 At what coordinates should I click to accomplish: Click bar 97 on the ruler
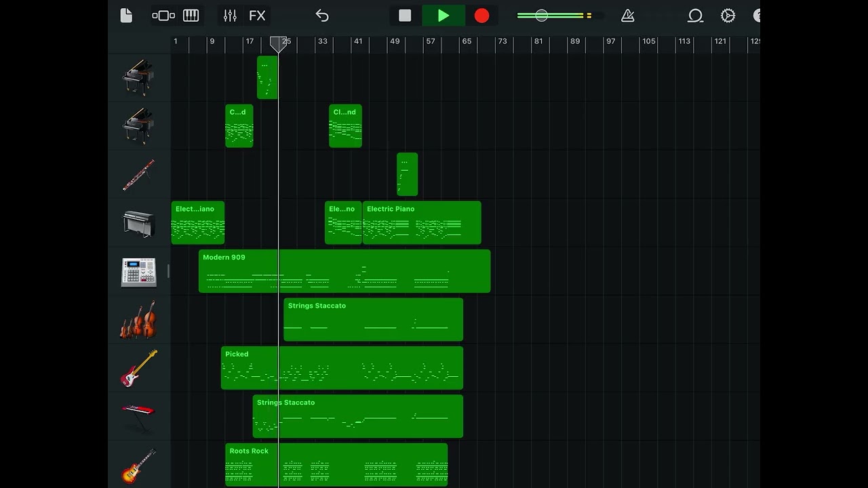(611, 41)
